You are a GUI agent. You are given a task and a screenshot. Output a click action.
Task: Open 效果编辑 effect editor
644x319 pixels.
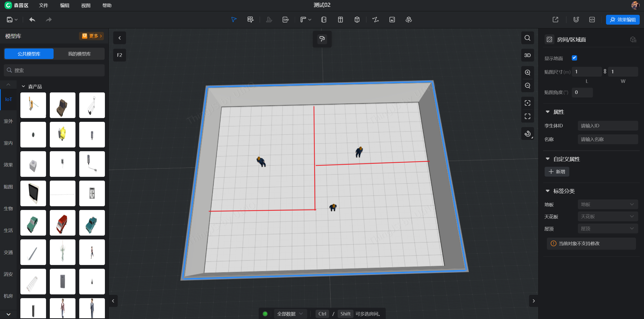coord(623,20)
